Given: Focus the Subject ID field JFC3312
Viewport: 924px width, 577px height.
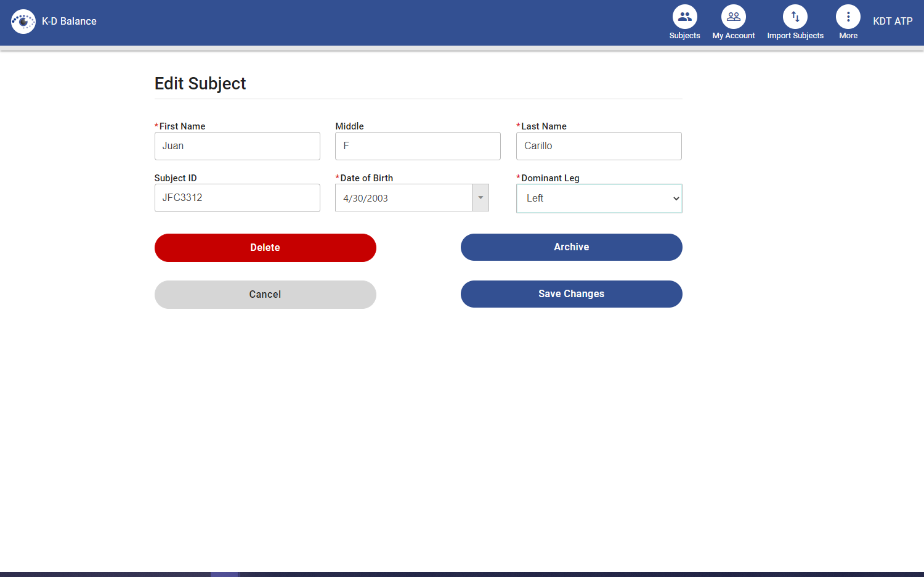Looking at the screenshot, I should point(237,198).
